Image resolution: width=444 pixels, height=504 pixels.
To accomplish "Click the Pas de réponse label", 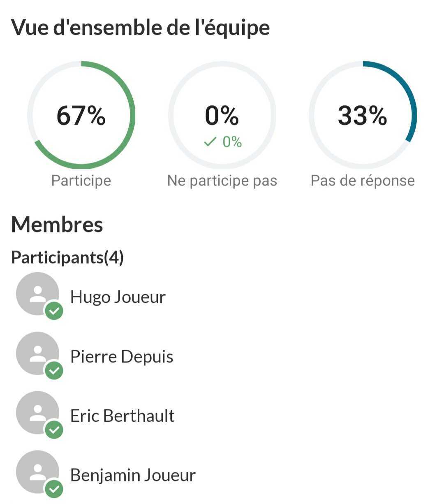I will [x=363, y=181].
